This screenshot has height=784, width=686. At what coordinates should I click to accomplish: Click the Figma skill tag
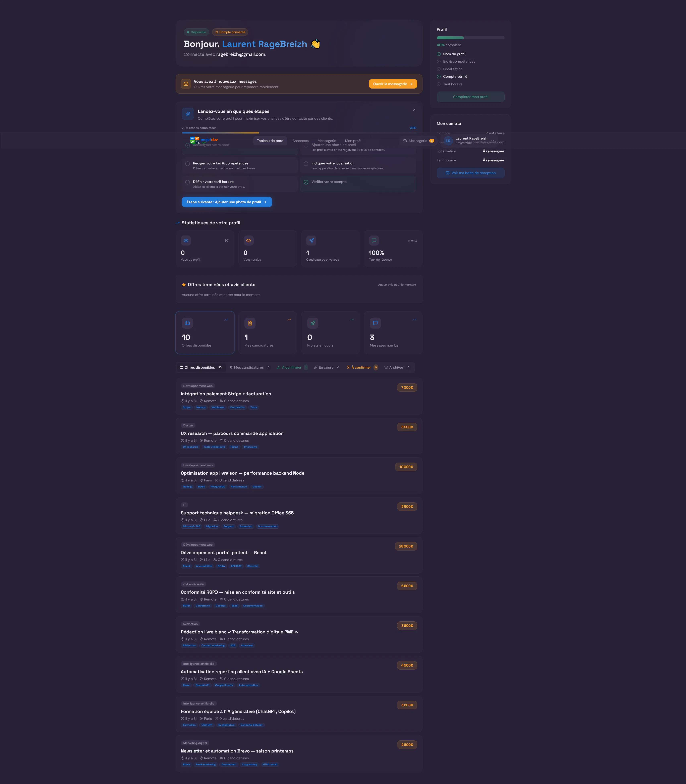point(234,447)
